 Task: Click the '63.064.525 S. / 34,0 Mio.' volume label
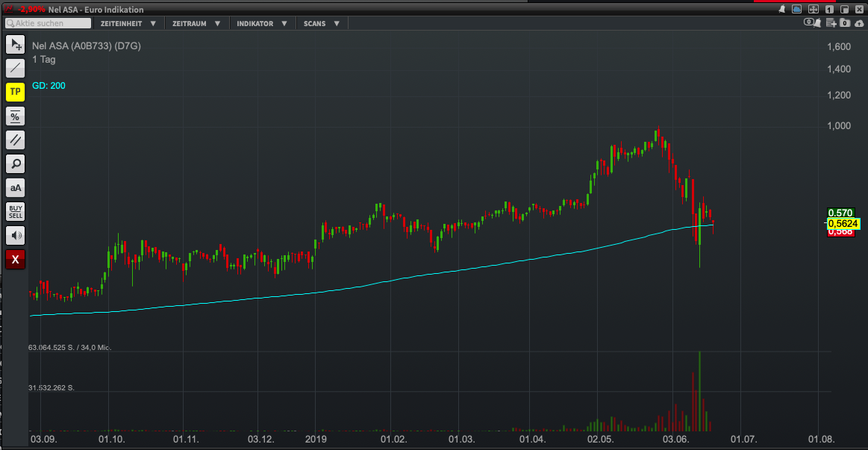69,348
